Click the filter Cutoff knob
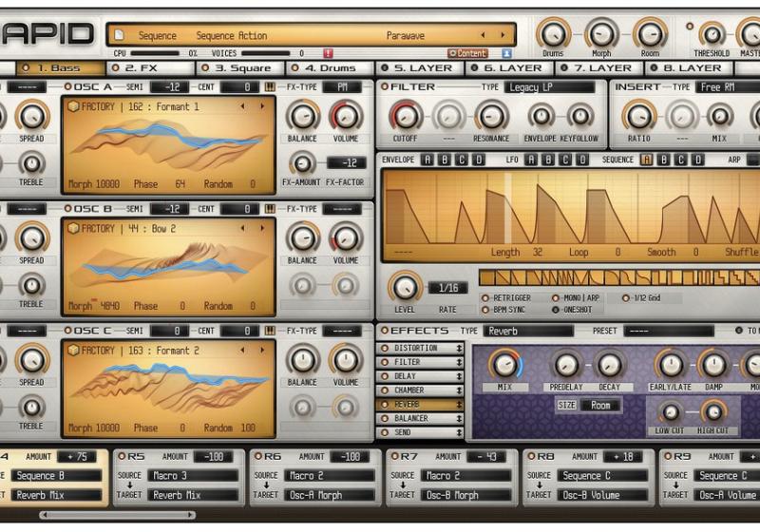Screen dimensions: 760x532 (406, 117)
